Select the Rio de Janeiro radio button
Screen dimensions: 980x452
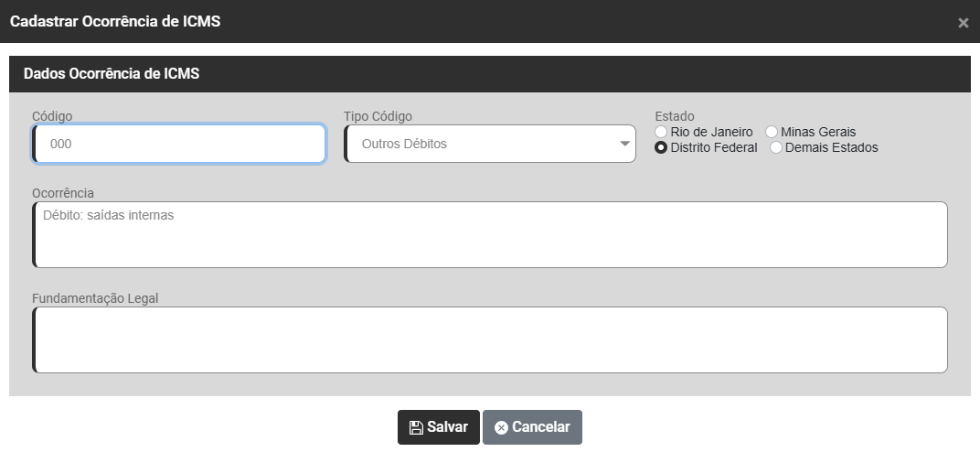tap(661, 132)
